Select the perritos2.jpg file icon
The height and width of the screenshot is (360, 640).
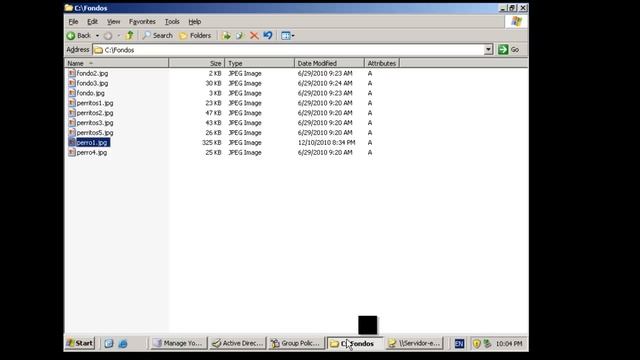coord(72,113)
